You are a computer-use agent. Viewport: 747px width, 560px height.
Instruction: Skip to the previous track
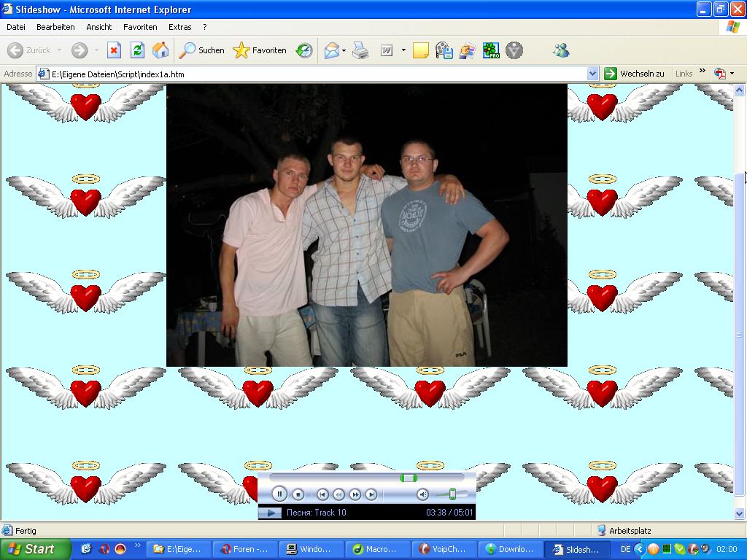point(322,495)
